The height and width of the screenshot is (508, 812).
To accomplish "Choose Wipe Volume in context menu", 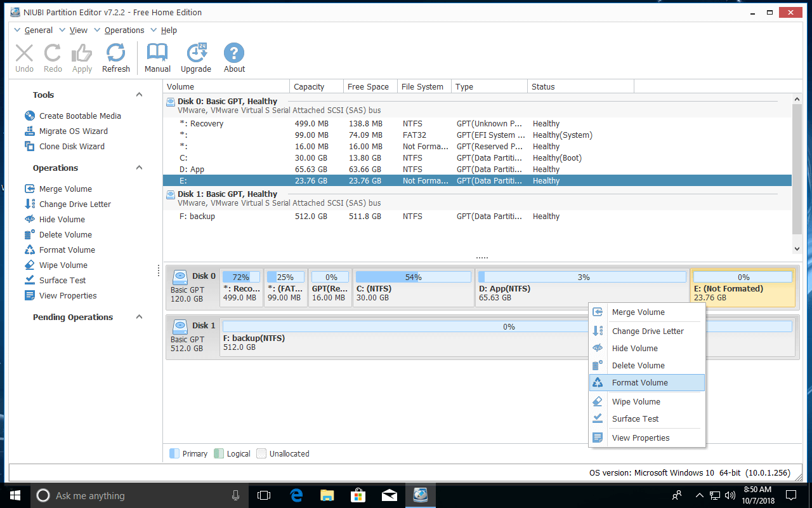I will pos(647,401).
